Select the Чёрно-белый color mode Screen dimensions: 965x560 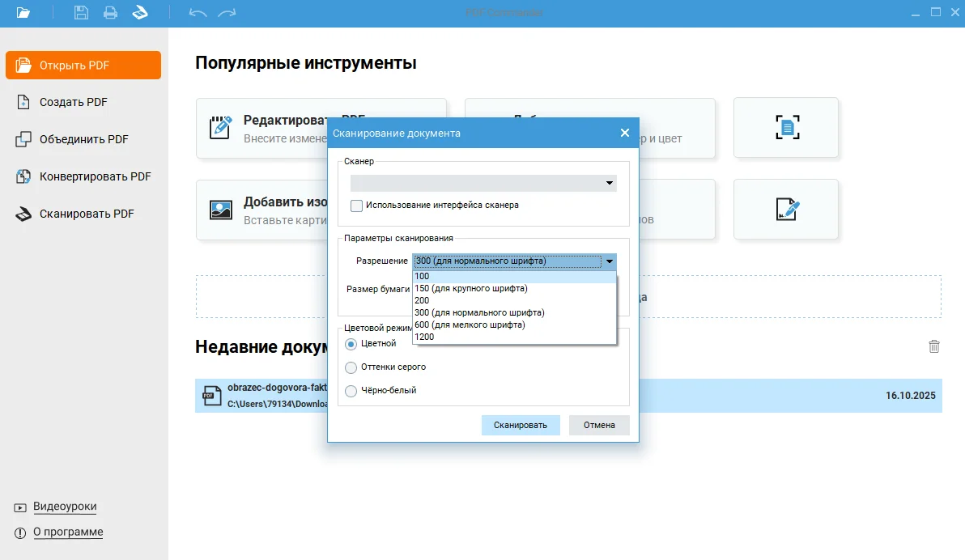[351, 391]
